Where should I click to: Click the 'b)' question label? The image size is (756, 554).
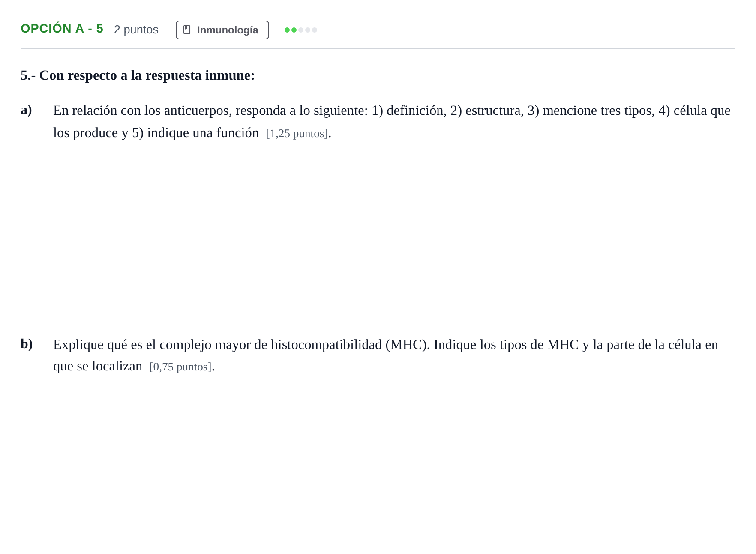click(27, 344)
